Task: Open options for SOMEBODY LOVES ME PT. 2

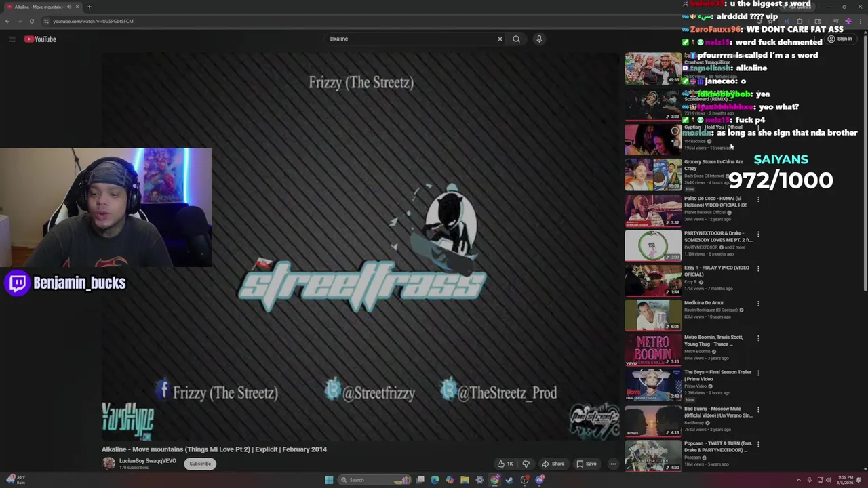Action: 758,234
